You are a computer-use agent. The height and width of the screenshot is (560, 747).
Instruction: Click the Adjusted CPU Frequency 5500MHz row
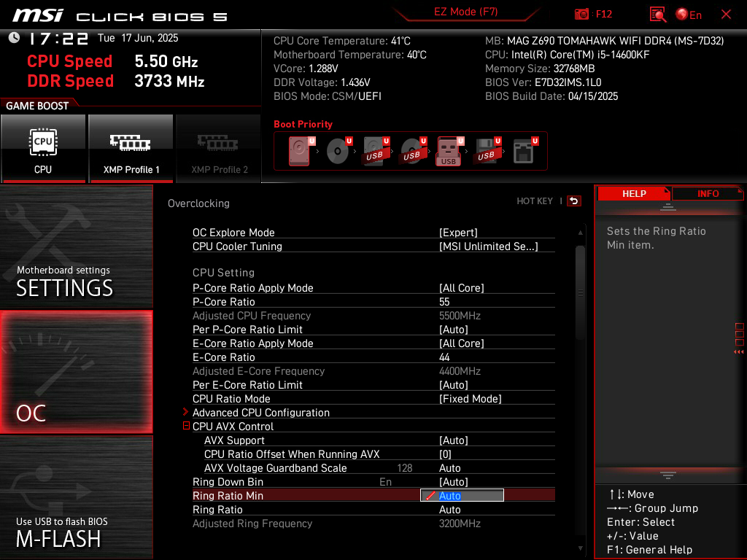(373, 315)
